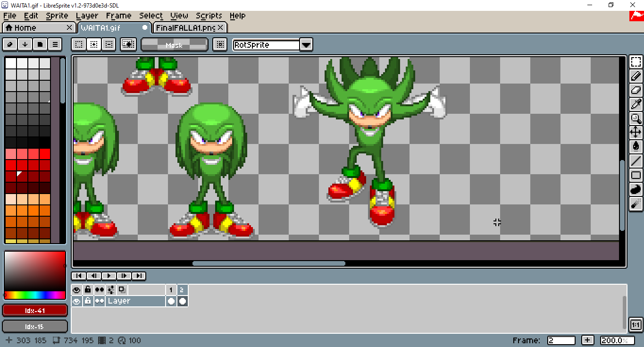Viewport: 644px width, 347px height.
Task: Click the palette edit mode button
Action: click(x=10, y=44)
